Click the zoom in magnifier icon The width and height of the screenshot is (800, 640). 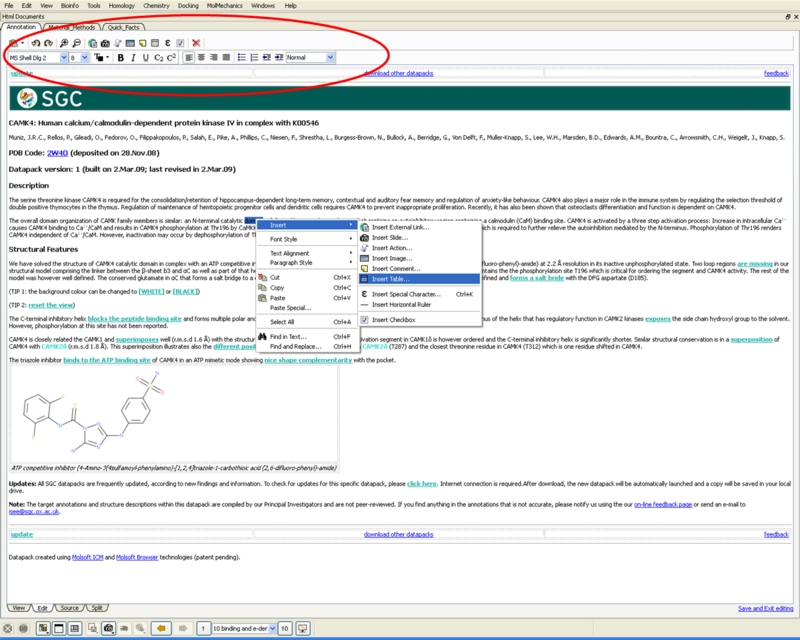tap(65, 43)
